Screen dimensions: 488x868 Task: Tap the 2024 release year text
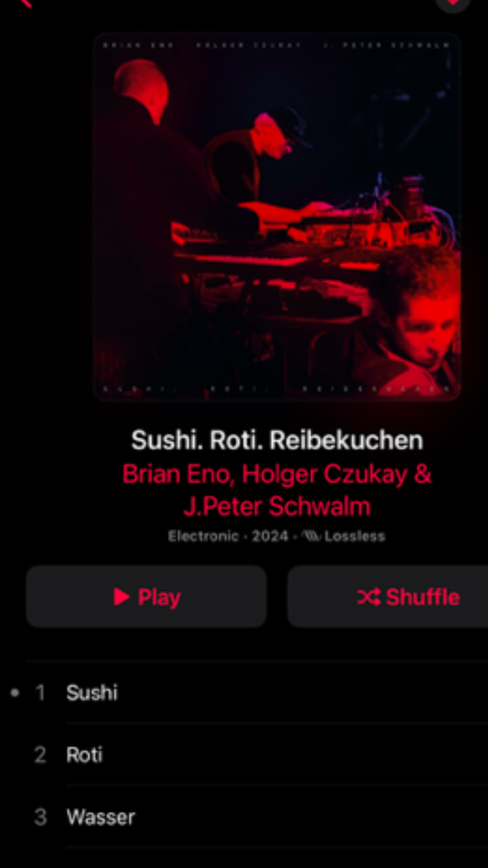270,536
